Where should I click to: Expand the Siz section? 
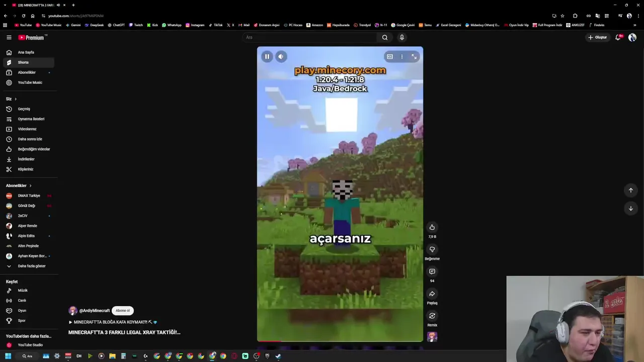click(11, 99)
